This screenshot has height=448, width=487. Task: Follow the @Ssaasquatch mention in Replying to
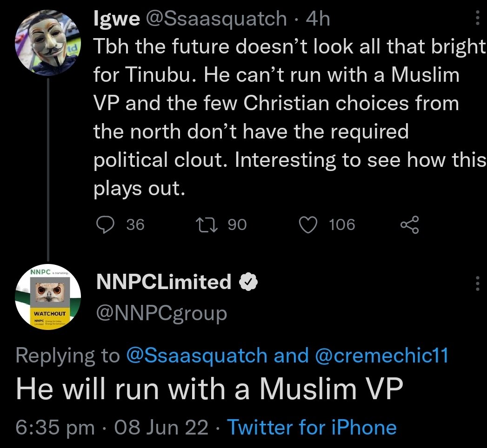(197, 356)
